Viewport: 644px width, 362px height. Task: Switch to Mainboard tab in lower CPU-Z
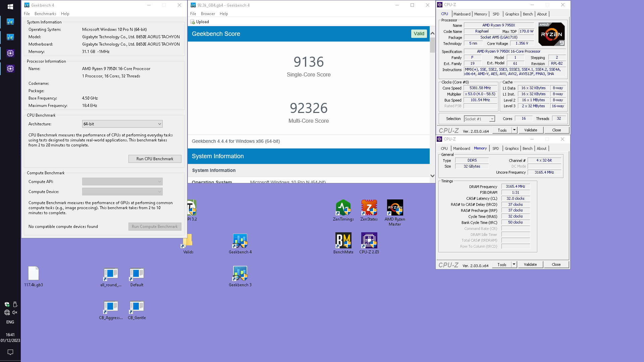[x=462, y=148]
